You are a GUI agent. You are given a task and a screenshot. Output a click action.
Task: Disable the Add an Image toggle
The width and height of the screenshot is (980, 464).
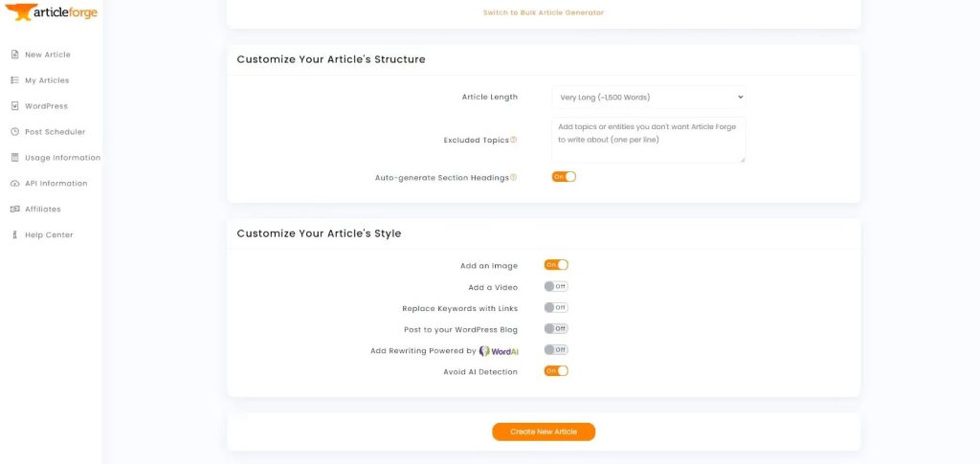point(556,265)
